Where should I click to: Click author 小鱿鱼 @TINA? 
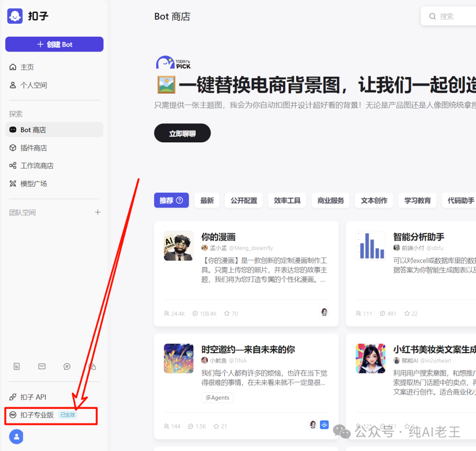pos(224,361)
